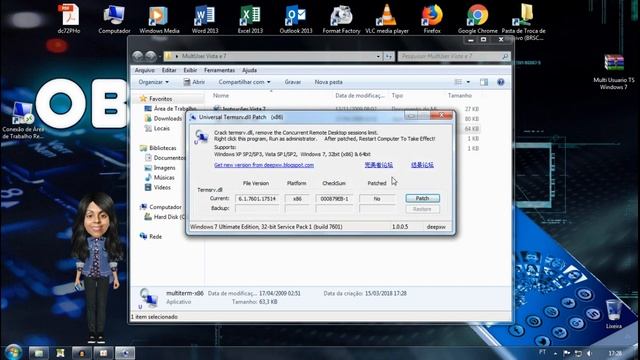Viewport: 640px width, 360px height.
Task: Click the Abrir toolbar button
Action: [194, 82]
